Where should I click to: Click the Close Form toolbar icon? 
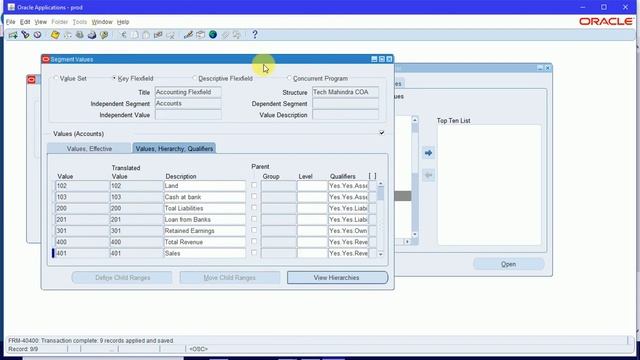click(104, 35)
